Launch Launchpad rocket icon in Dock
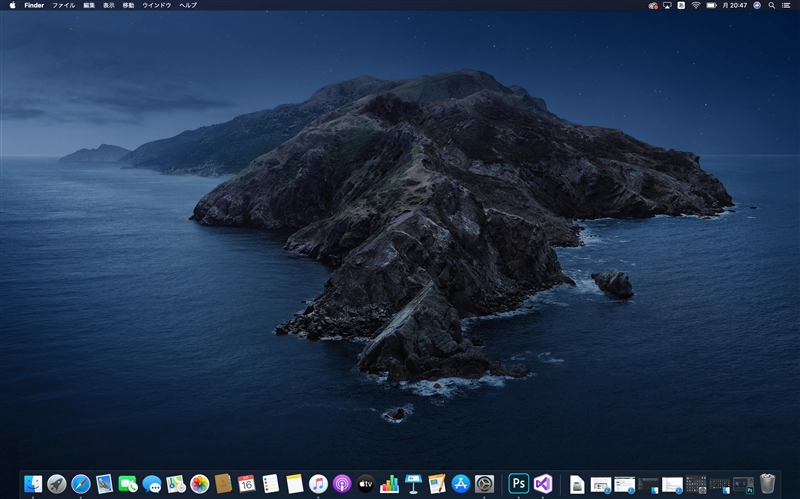This screenshot has height=499, width=800. coord(57,484)
